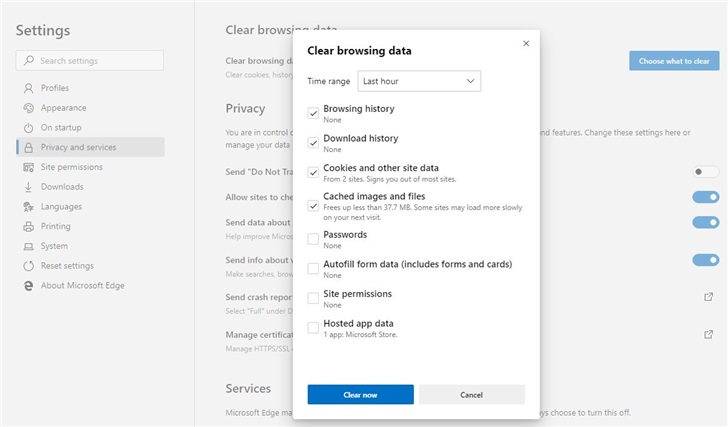This screenshot has height=427, width=728.
Task: Click the On startup power icon
Action: click(29, 128)
